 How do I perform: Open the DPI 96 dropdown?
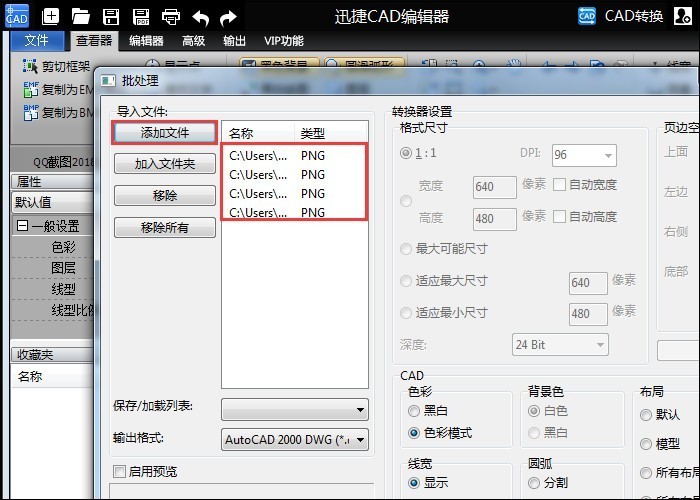[x=584, y=155]
